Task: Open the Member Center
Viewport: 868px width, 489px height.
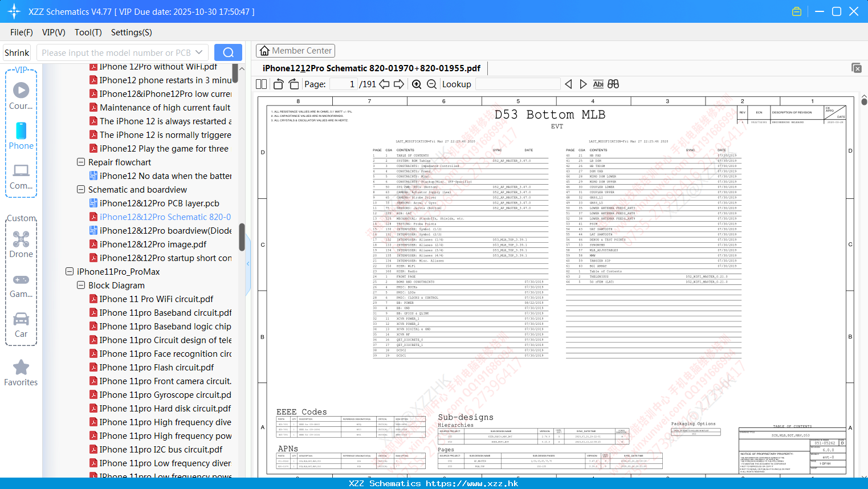Action: coord(295,51)
